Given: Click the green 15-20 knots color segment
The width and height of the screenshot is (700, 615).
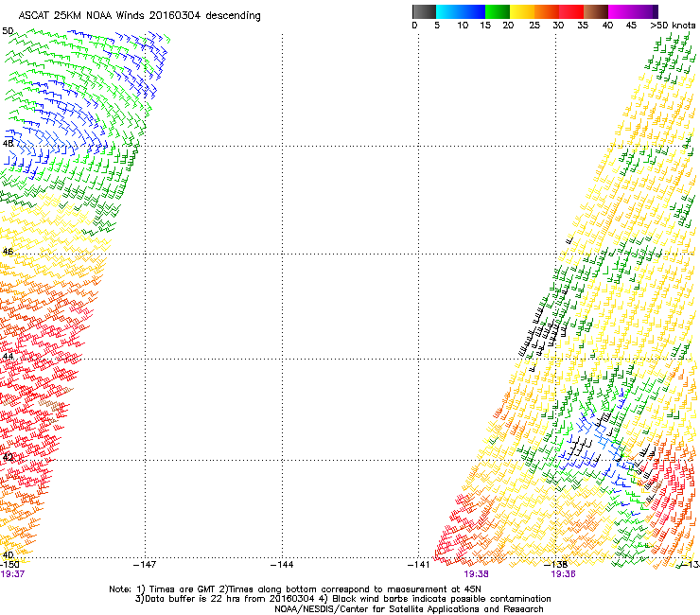Looking at the screenshot, I should click(x=498, y=11).
